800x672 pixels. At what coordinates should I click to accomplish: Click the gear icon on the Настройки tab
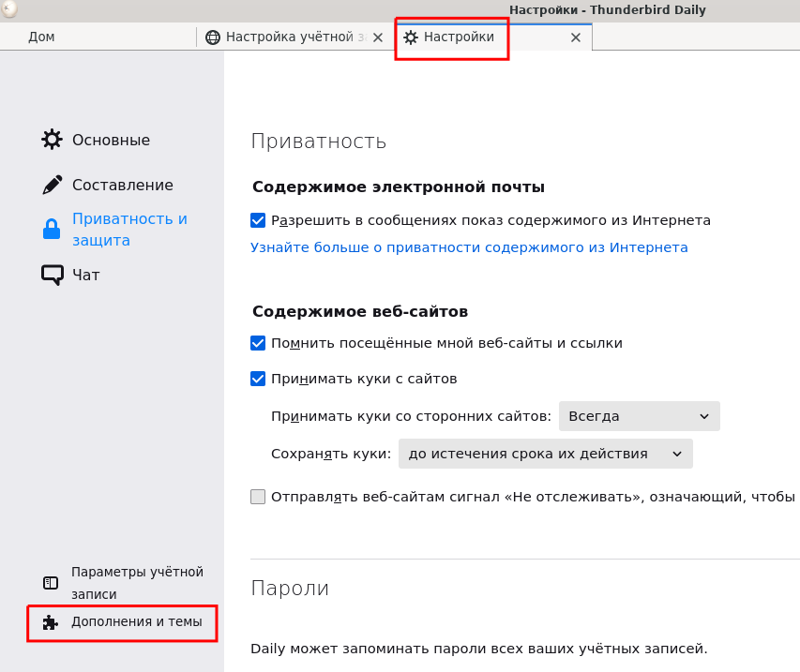[410, 37]
